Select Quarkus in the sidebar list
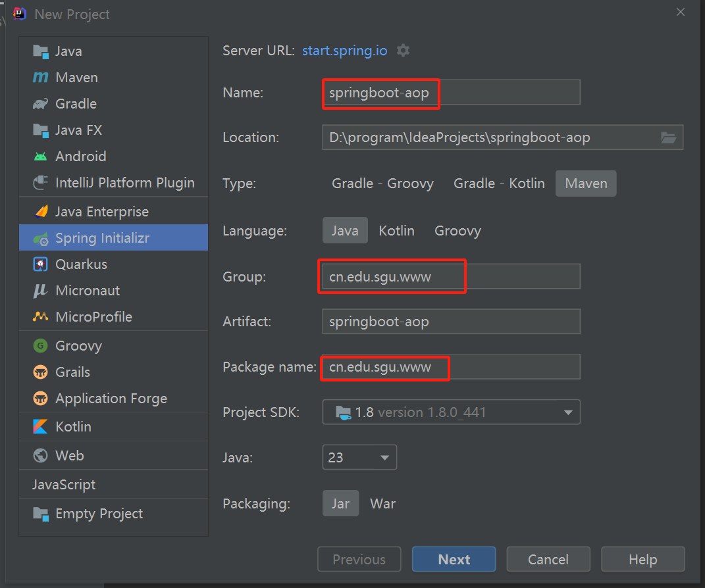The image size is (705, 588). (x=114, y=264)
